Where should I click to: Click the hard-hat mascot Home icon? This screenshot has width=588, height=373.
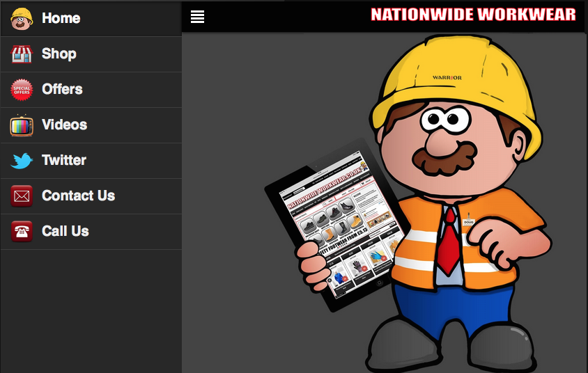click(x=22, y=18)
